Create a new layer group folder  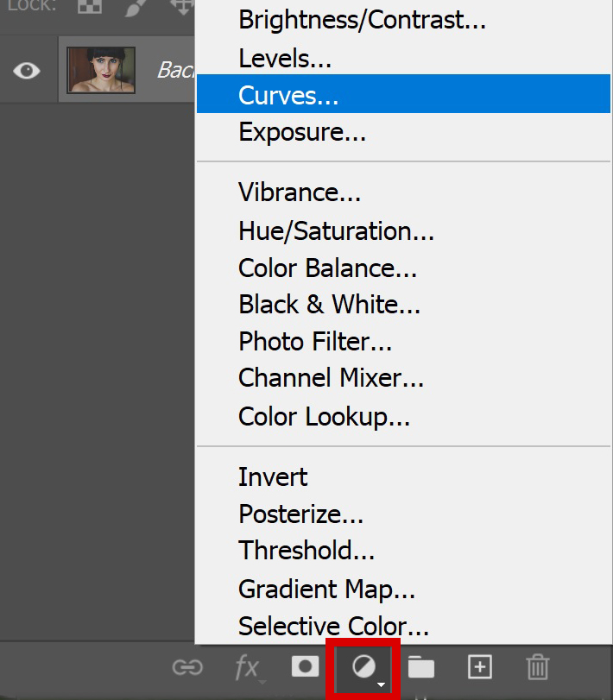pyautogui.click(x=421, y=667)
